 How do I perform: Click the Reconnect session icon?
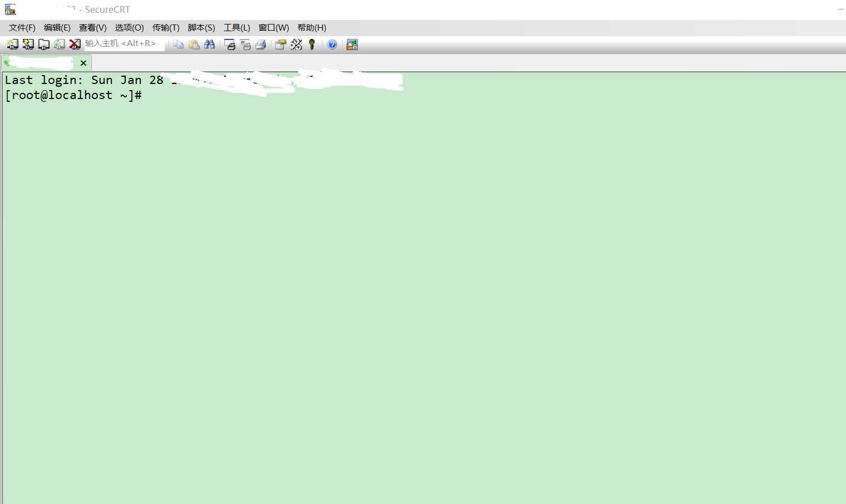(59, 45)
